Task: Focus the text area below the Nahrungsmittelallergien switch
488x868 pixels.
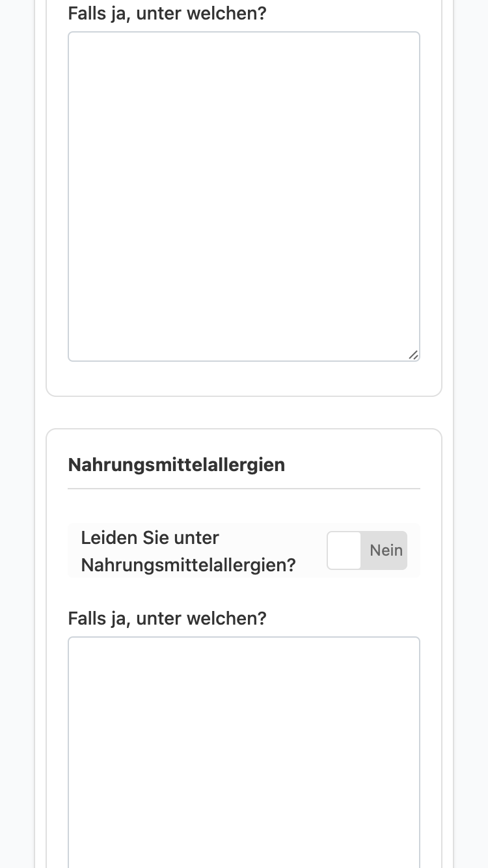Action: (244, 752)
